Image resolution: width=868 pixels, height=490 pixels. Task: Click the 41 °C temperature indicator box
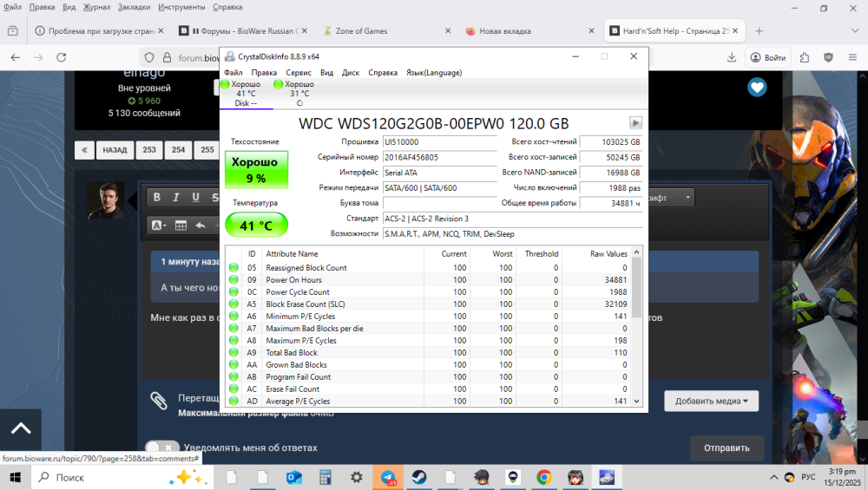[x=255, y=225]
